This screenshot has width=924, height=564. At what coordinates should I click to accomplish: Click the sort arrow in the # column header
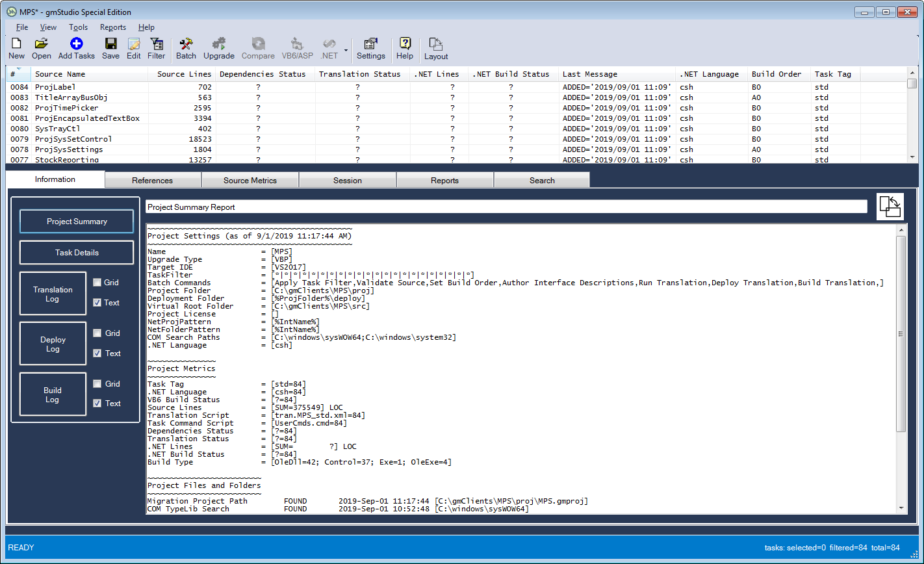tap(19, 69)
